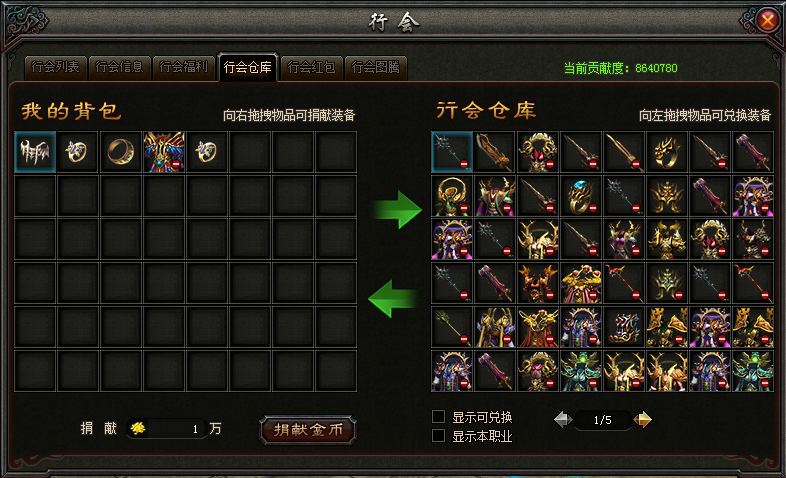Open the 行会红包 tab

(x=312, y=67)
